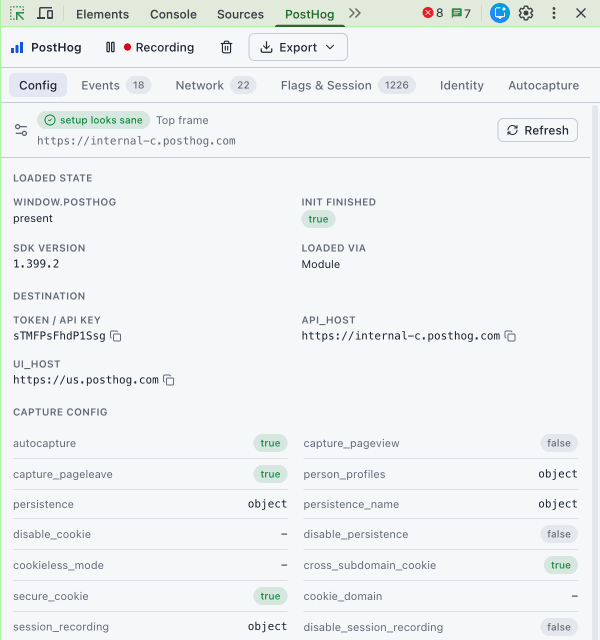Click the capture_pageleave true badge
Viewport: 600px width, 640px height.
click(270, 474)
